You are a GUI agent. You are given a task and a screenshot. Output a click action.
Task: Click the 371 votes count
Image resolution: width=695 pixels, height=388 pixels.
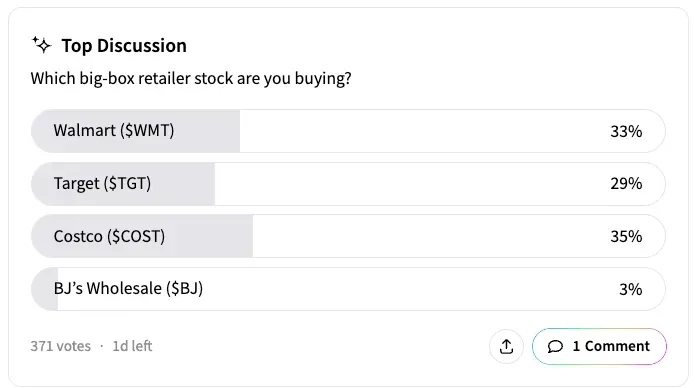[x=60, y=346]
